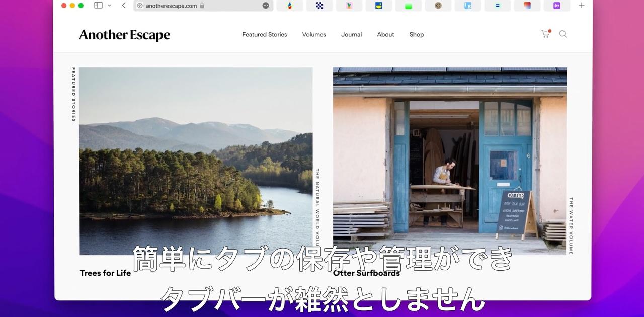Open a new tab with plus button
Image resolution: width=644 pixels, height=317 pixels.
[582, 5]
